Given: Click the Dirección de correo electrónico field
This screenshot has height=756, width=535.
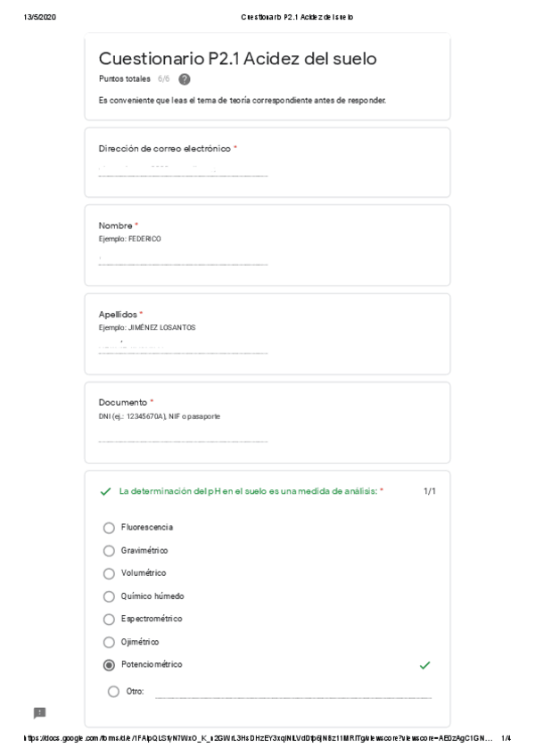Looking at the screenshot, I should pos(183,169).
